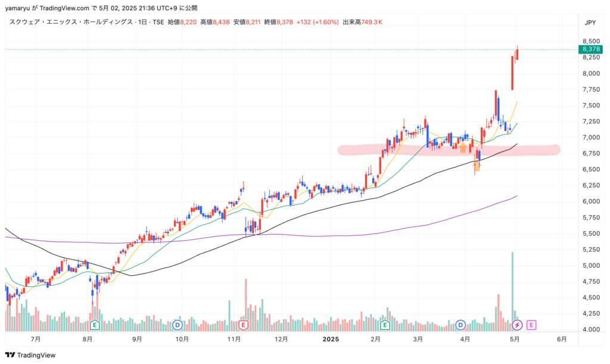Click the 11月 time axis label

(x=234, y=339)
